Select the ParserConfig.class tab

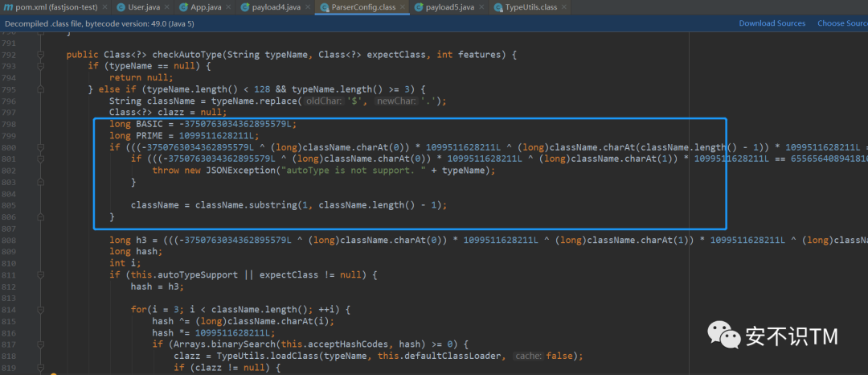pos(362,8)
